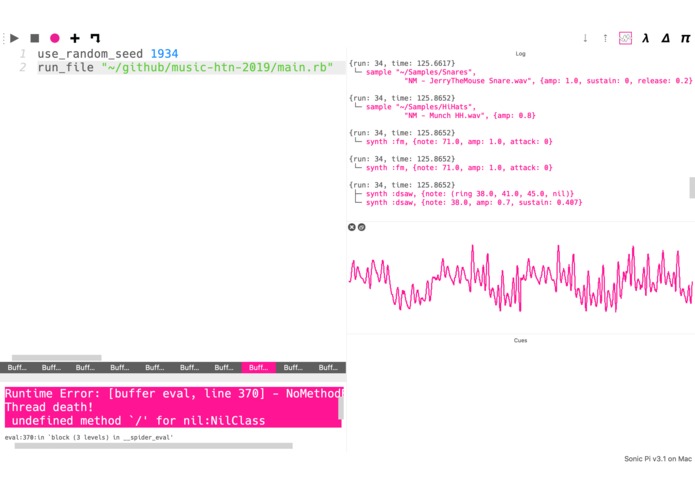
Task: Click "Sonic Pi v3.1 on Mac" status text
Action: 658,459
